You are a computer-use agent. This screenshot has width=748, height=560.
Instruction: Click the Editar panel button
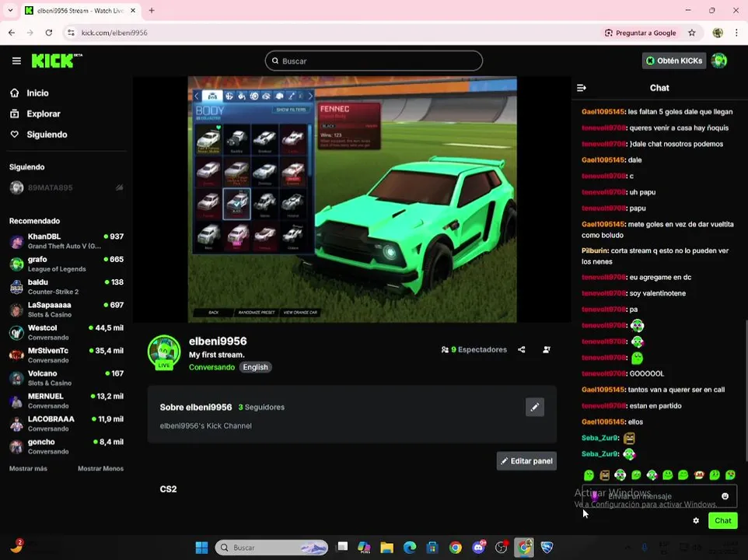point(526,460)
